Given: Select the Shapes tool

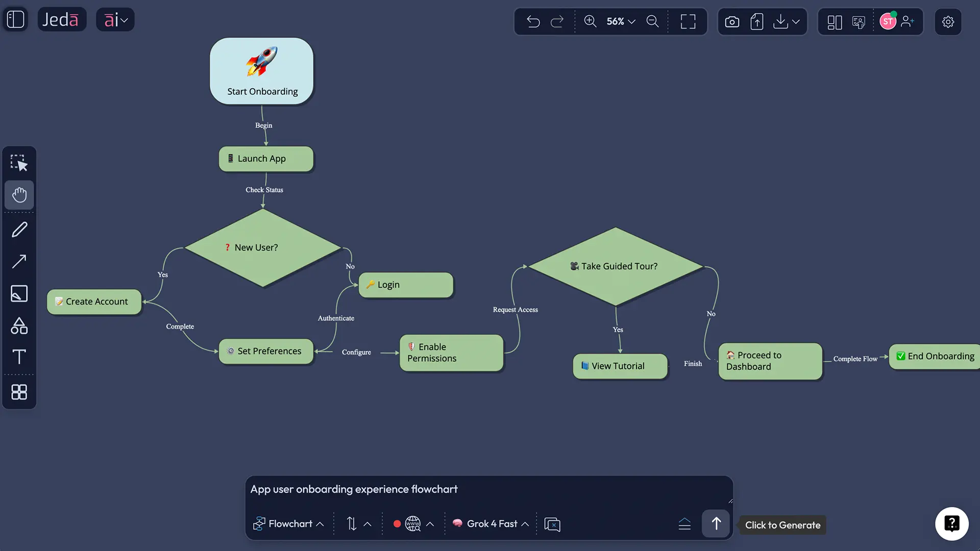Looking at the screenshot, I should point(19,326).
